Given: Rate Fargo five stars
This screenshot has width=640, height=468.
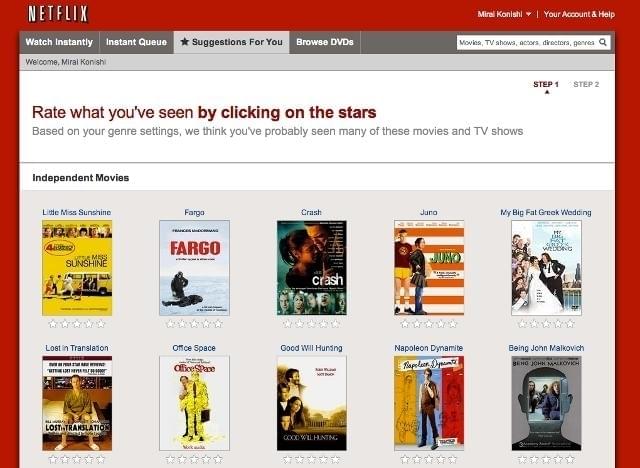Looking at the screenshot, I should coord(219,324).
